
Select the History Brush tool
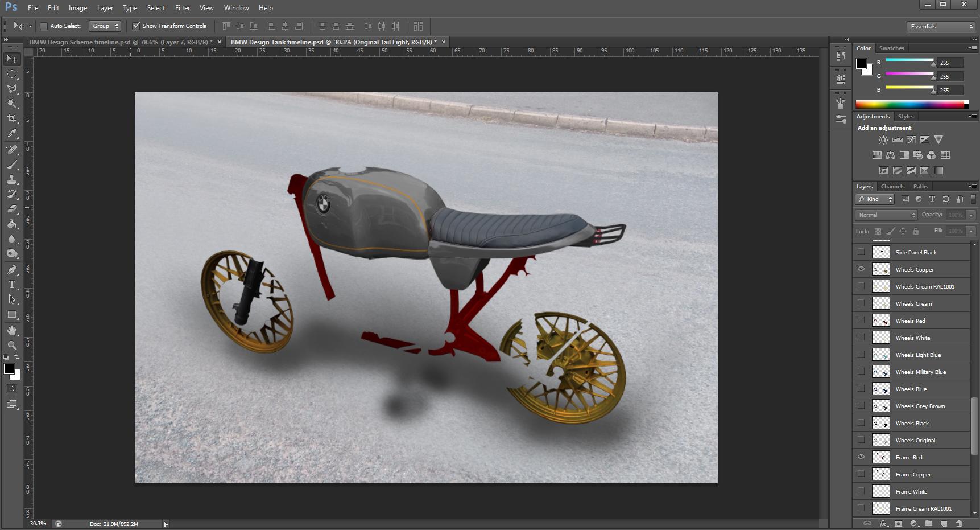click(12, 194)
